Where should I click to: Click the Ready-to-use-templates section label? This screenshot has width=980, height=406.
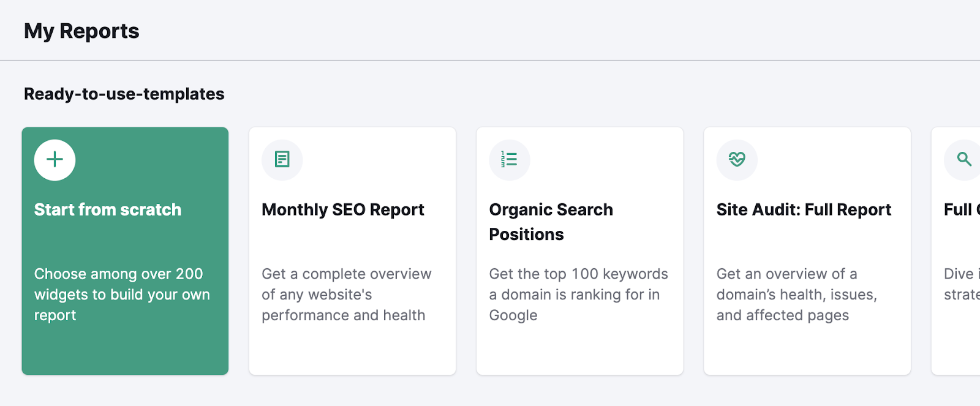[x=124, y=94]
